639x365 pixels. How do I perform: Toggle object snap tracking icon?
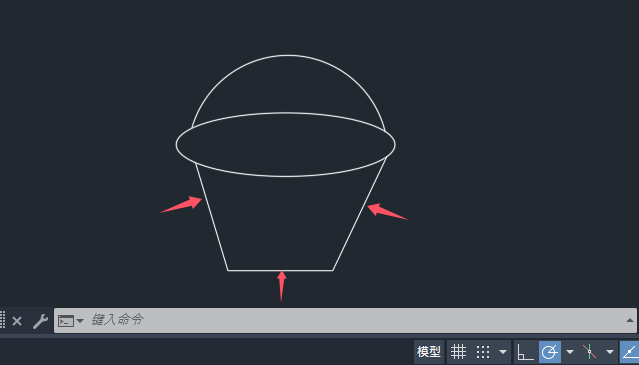[x=630, y=352]
